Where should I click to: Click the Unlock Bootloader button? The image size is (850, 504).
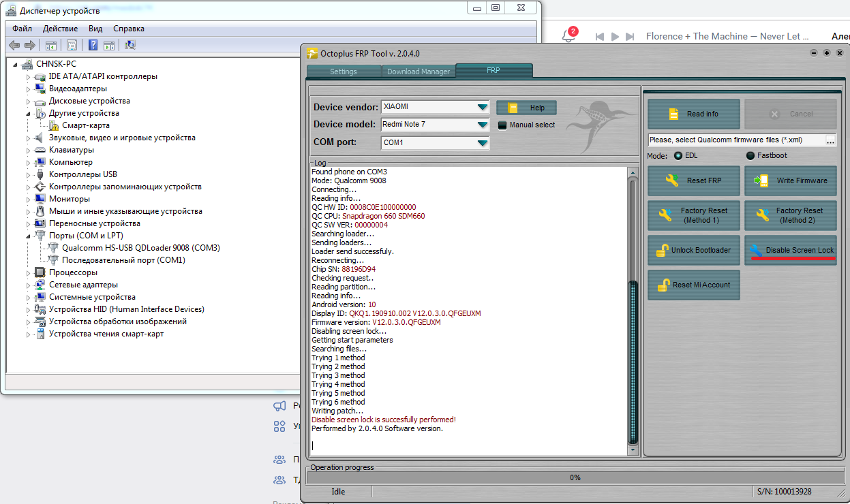click(x=694, y=250)
